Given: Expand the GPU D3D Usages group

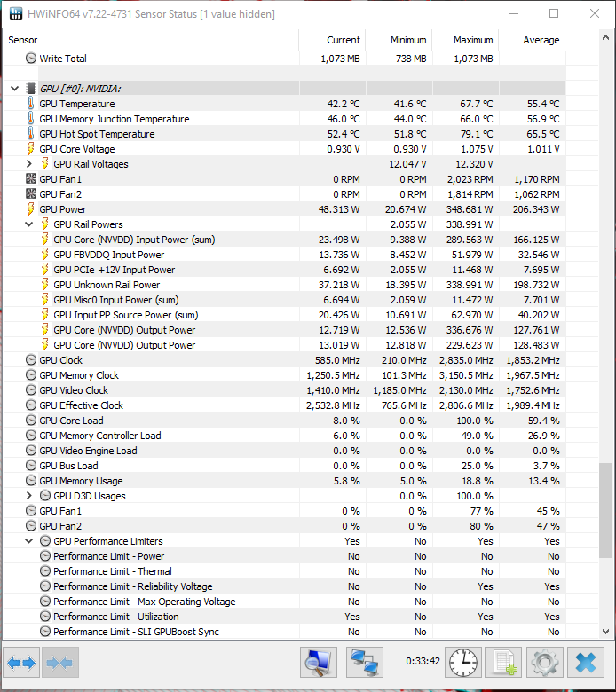Looking at the screenshot, I should pyautogui.click(x=29, y=496).
